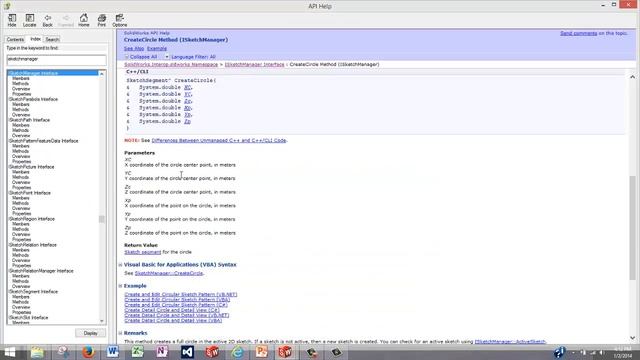Go Back using the toolbar arrow
640x360 pixels.
click(47, 20)
